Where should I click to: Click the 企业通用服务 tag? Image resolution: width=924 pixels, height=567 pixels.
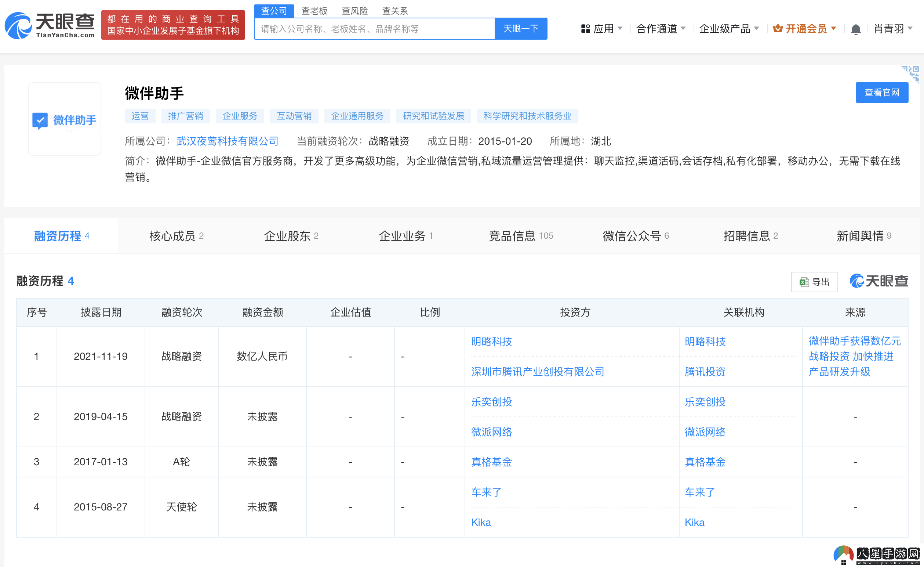pyautogui.click(x=357, y=116)
